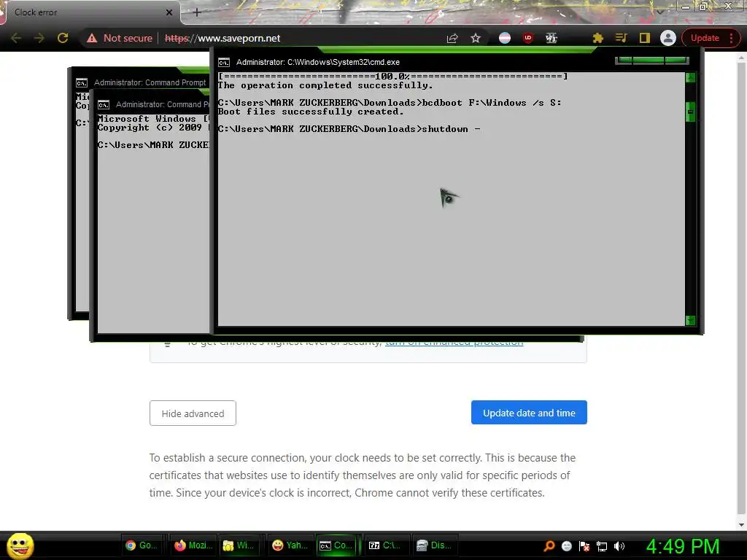Click the cmd.exe window title icon
Image resolution: width=747 pixels, height=560 pixels.
[x=224, y=63]
